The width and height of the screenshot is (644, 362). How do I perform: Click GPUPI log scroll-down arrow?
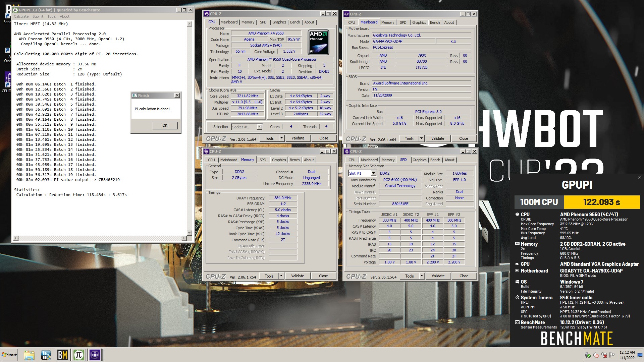tap(190, 233)
